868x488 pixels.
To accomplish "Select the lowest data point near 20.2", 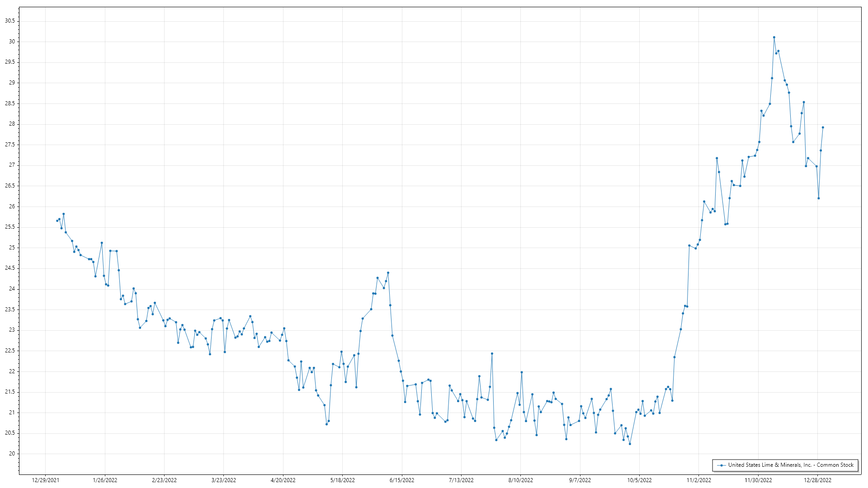I will [x=630, y=444].
